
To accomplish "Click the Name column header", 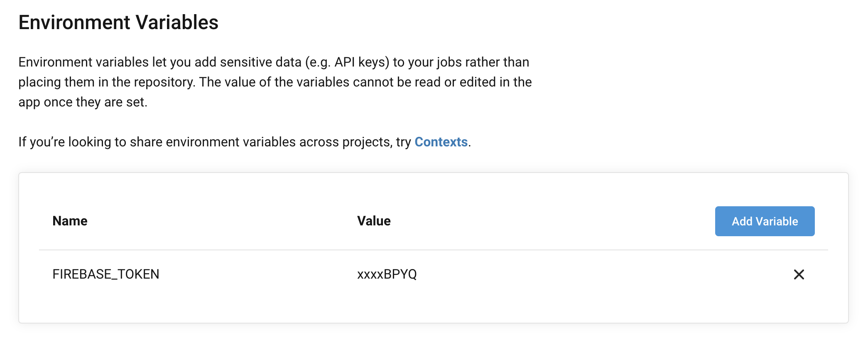I will 70,221.
